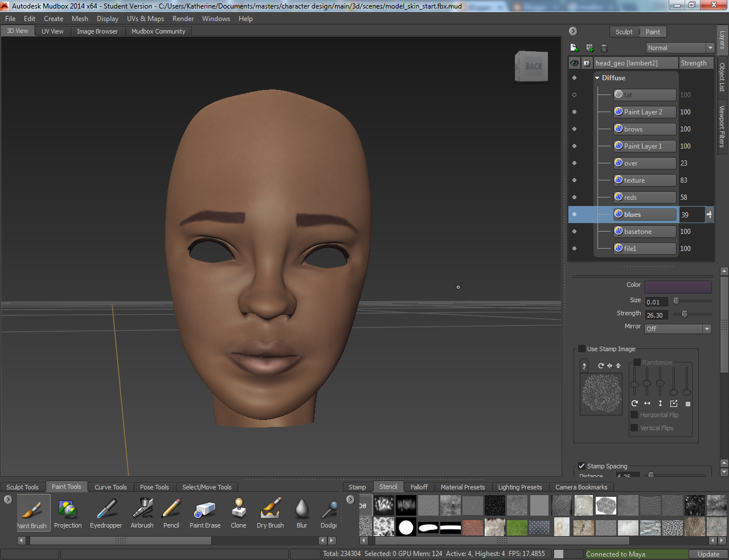Open the Sculpt Tools tab

23,487
